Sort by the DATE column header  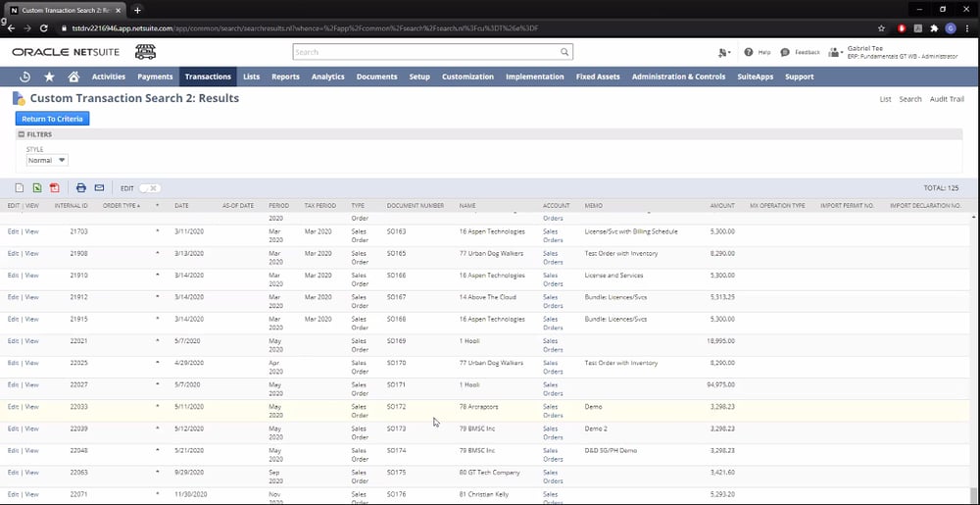click(181, 206)
